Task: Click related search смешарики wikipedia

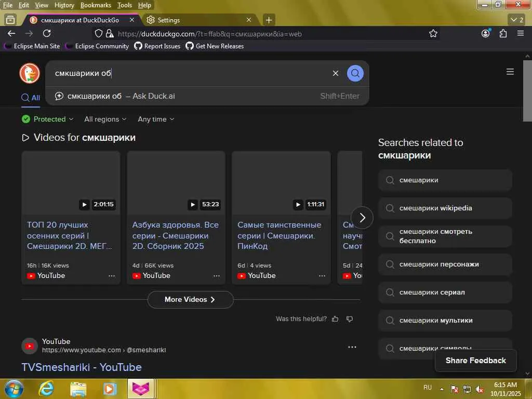Action: tap(445, 208)
